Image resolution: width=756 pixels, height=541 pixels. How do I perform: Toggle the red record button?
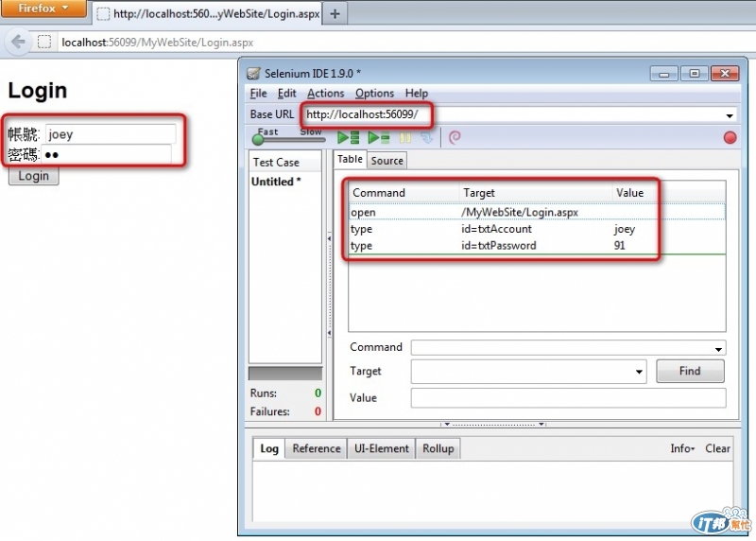730,138
